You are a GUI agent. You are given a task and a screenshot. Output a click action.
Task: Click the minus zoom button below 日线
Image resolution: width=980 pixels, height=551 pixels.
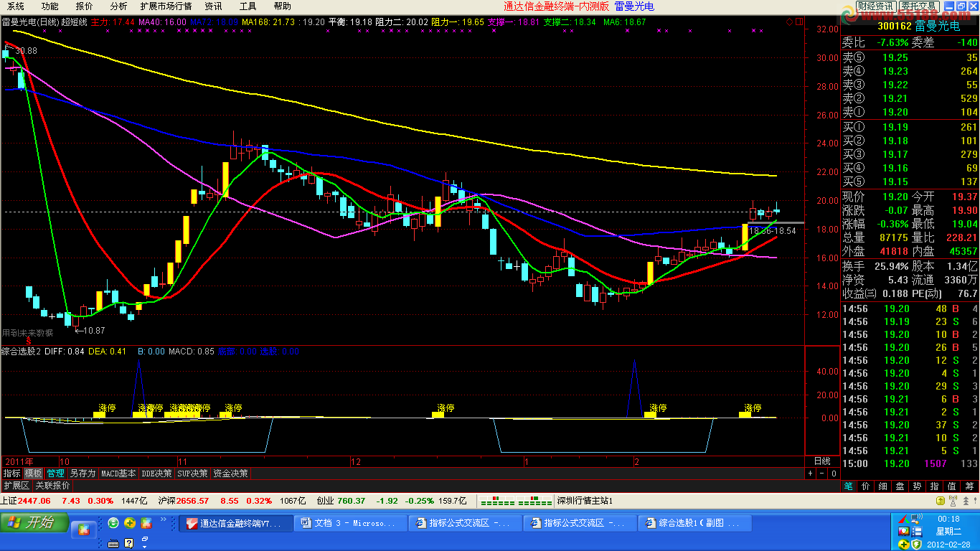point(822,474)
